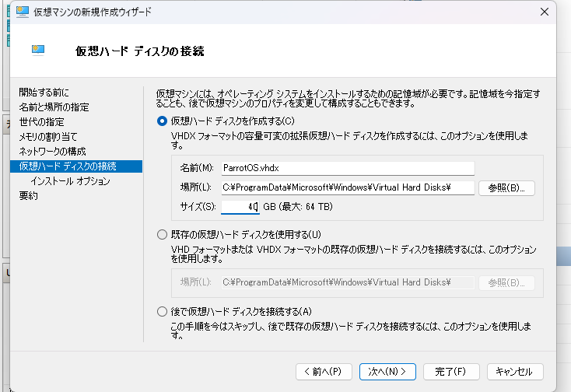The image size is (571, 392).
Task: Click the 場所 path input field
Action: tap(347, 187)
